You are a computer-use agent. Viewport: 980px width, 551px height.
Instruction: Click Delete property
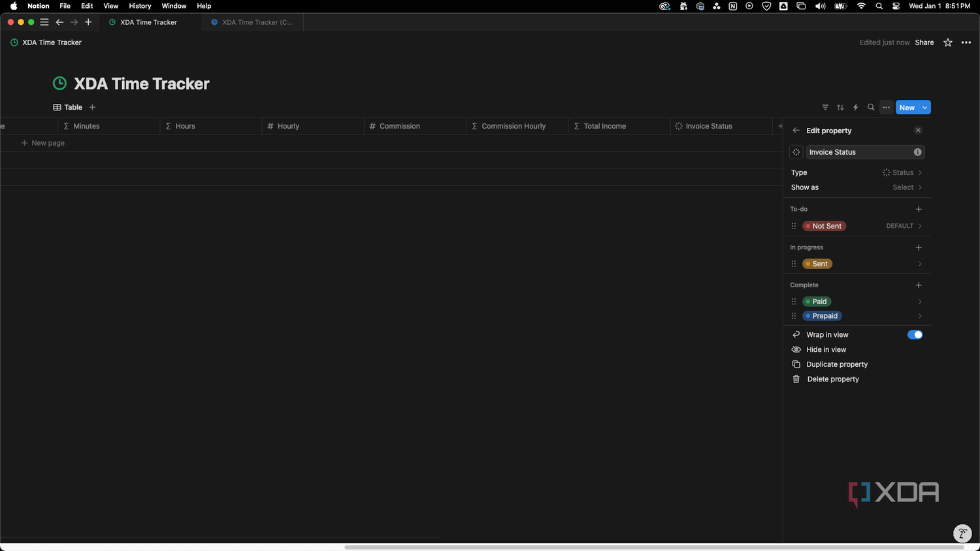click(857, 379)
